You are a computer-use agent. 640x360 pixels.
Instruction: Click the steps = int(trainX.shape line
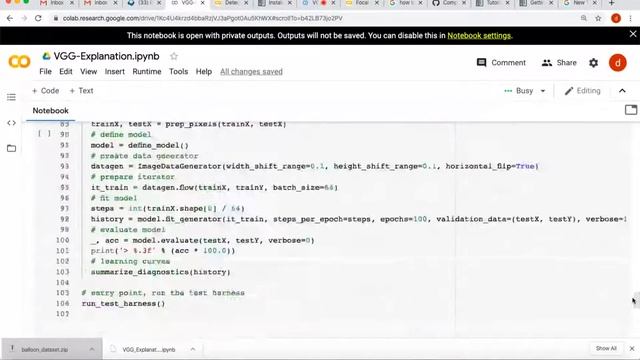(167, 209)
